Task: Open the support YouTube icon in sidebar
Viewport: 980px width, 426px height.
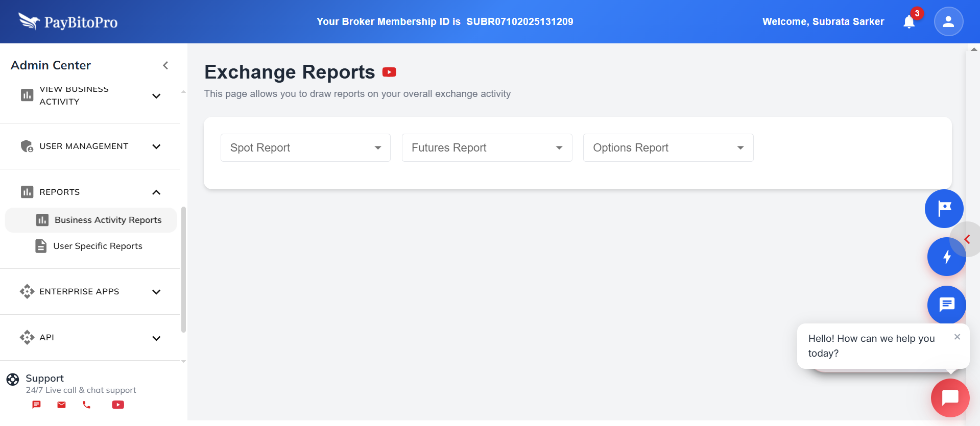Action: (x=118, y=405)
